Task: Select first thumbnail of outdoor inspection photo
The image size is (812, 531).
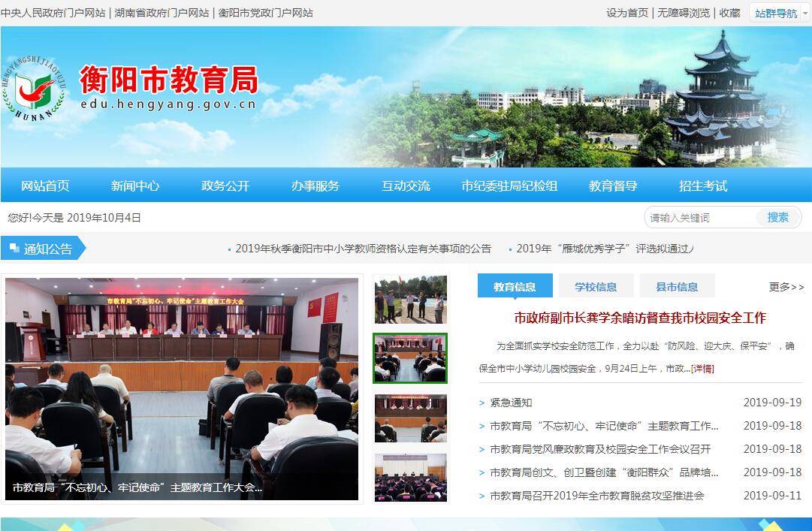Action: click(411, 300)
